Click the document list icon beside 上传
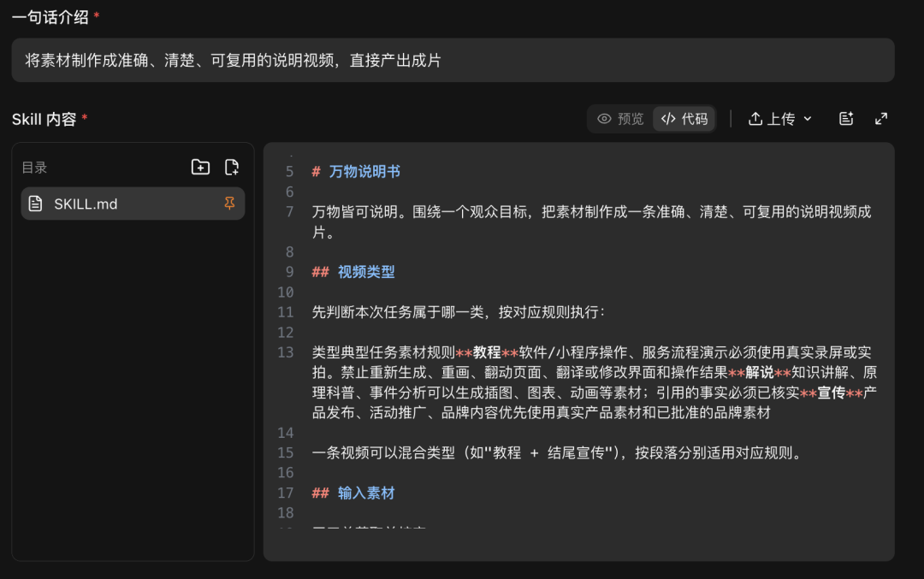Viewport: 924px width, 579px height. pyautogui.click(x=846, y=119)
